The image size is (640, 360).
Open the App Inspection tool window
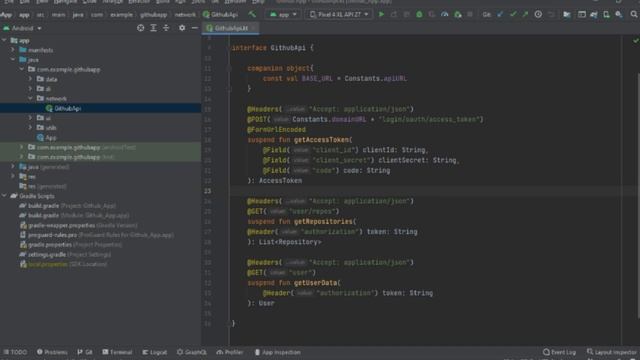pyautogui.click(x=278, y=352)
